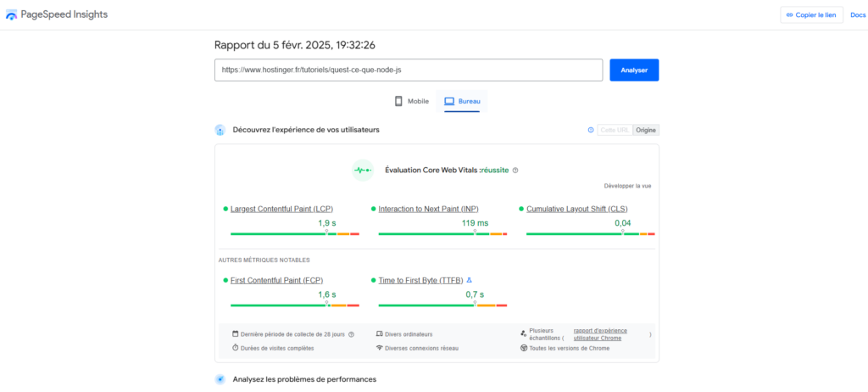The width and height of the screenshot is (868, 392).
Task: Open the Docs link
Action: pos(857,15)
